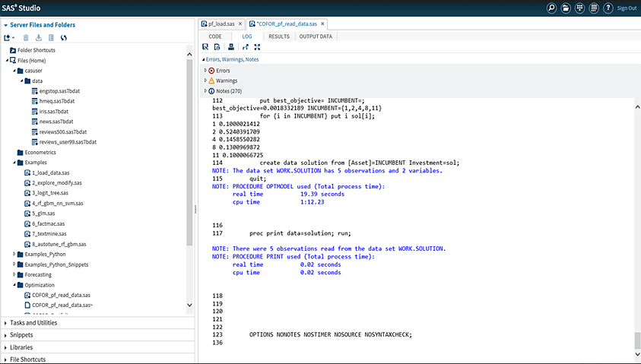Open the Search icon in header
Image resolution: width=641 pixels, height=364 pixels.
(x=551, y=8)
